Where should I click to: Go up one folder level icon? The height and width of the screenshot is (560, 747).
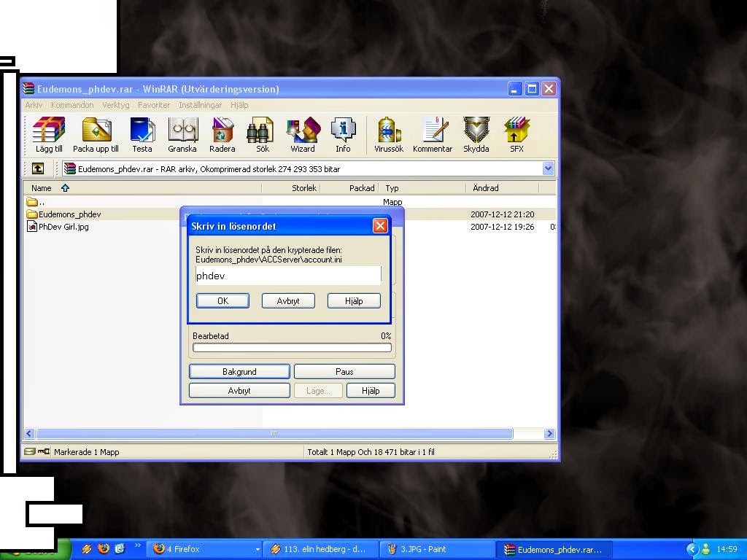click(38, 168)
